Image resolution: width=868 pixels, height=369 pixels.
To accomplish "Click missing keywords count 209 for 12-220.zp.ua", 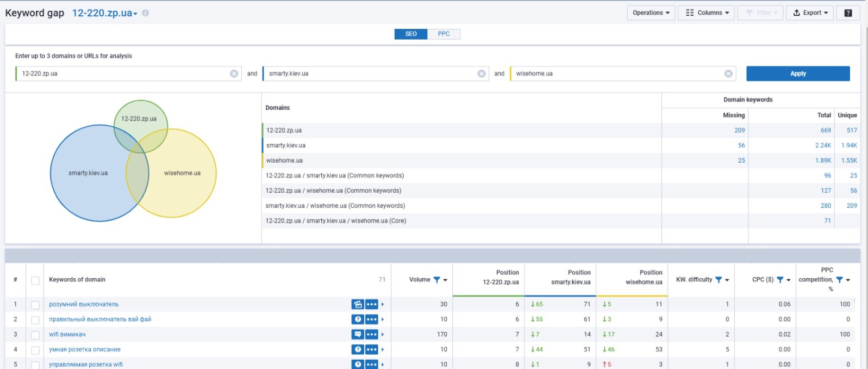I will coord(740,131).
